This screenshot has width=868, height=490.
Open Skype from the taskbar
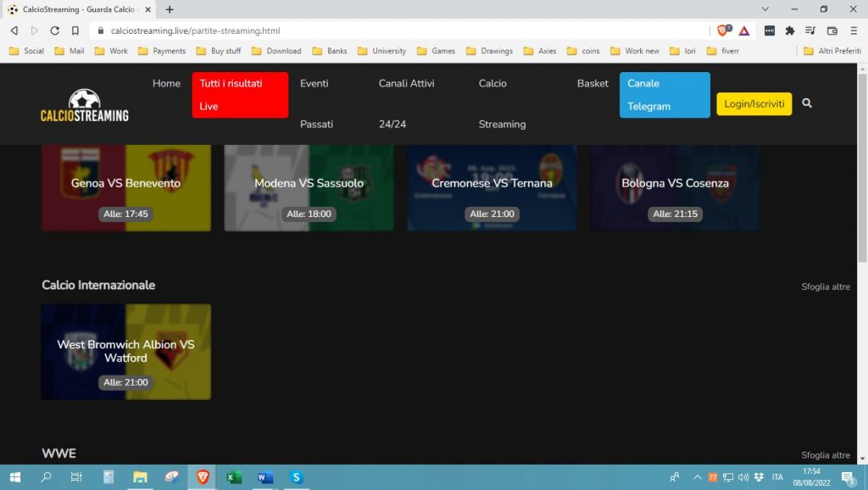pyautogui.click(x=296, y=478)
